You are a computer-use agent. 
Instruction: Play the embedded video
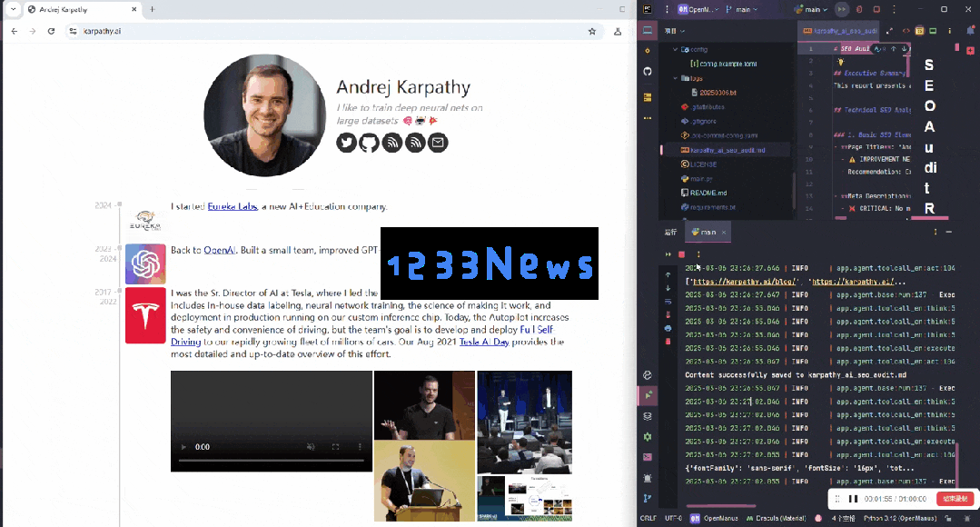point(183,447)
